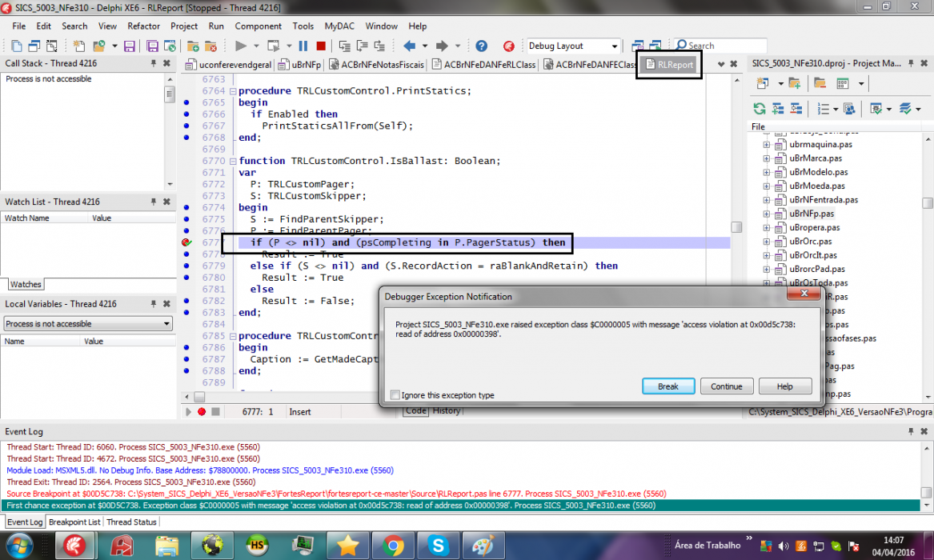Click the blue Back navigation arrow

coord(409,46)
